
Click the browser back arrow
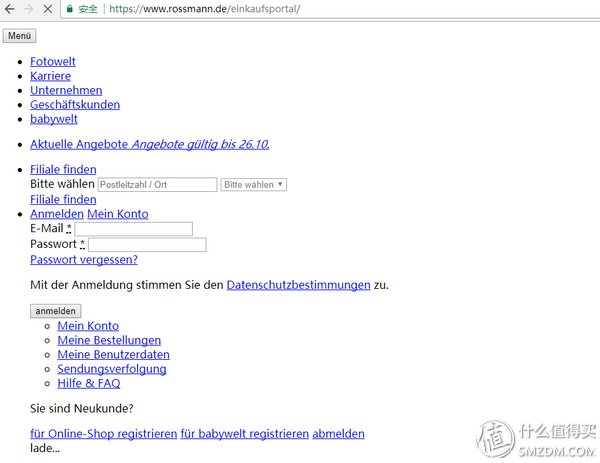point(10,9)
